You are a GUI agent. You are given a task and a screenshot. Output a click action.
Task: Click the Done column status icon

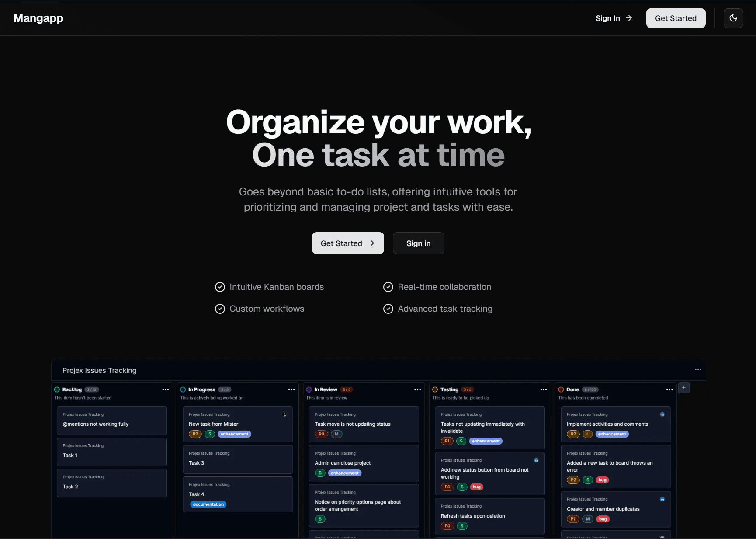tap(561, 389)
